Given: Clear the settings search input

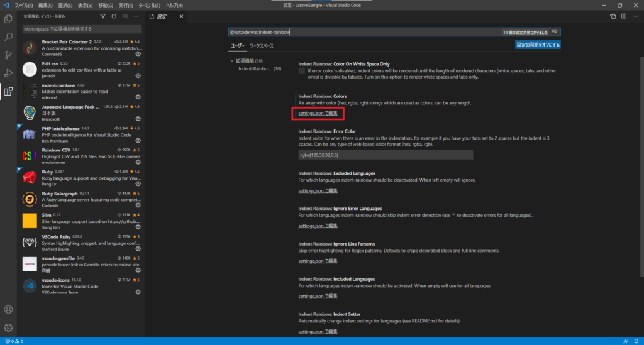Looking at the screenshot, I should (x=554, y=31).
